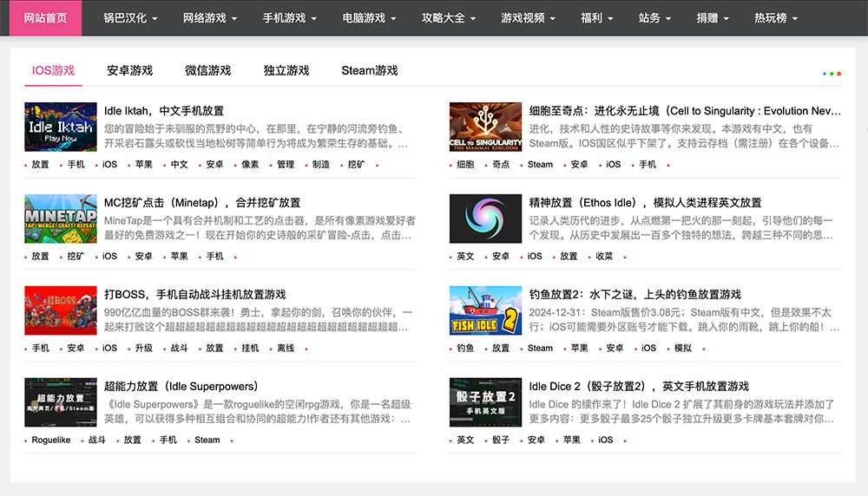Switch to the Steam游戏 tab
Image resolution: width=868 pixels, height=496 pixels.
(x=369, y=70)
